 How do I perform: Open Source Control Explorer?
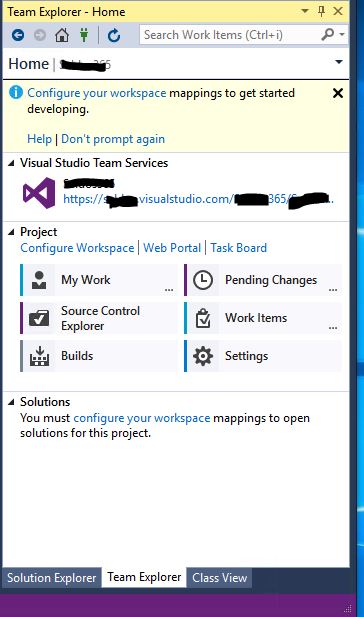(99, 318)
